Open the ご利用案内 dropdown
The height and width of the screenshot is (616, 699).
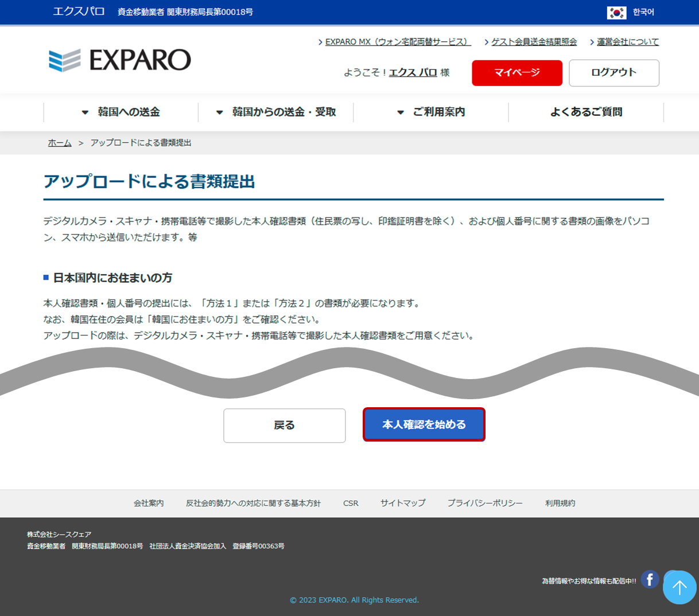click(431, 112)
